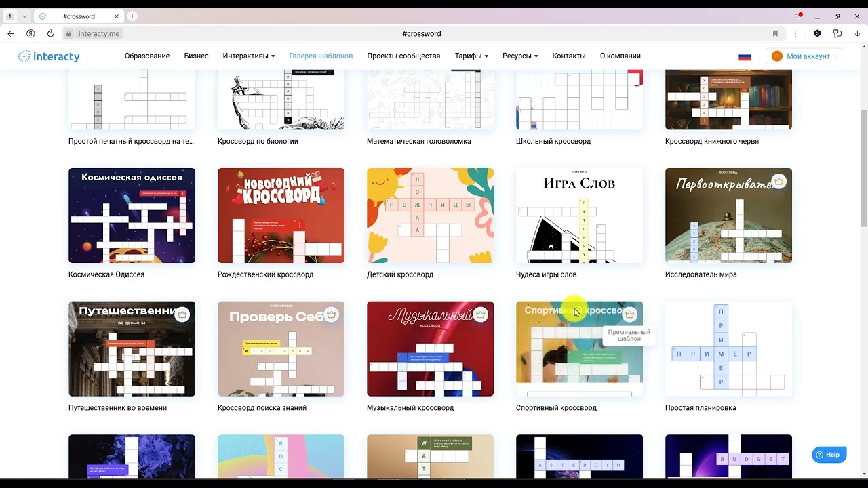Open Проекты сообщества page
The height and width of the screenshot is (488, 868).
(403, 56)
